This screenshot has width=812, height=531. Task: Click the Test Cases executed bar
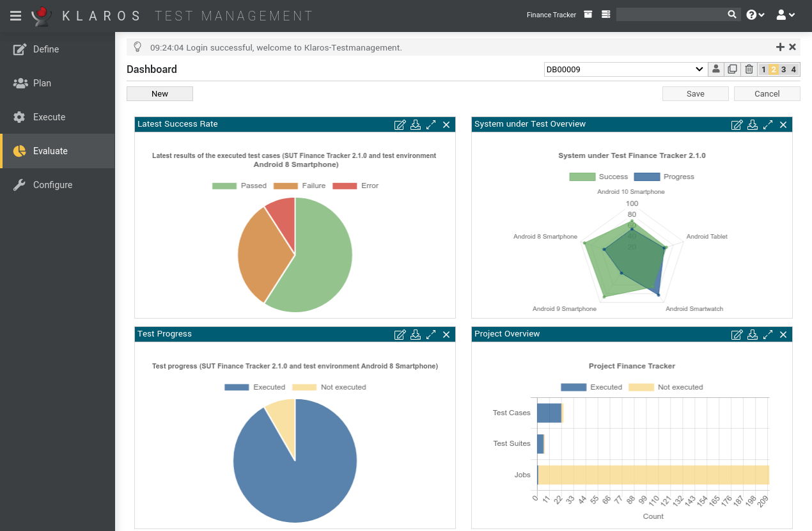tap(549, 413)
